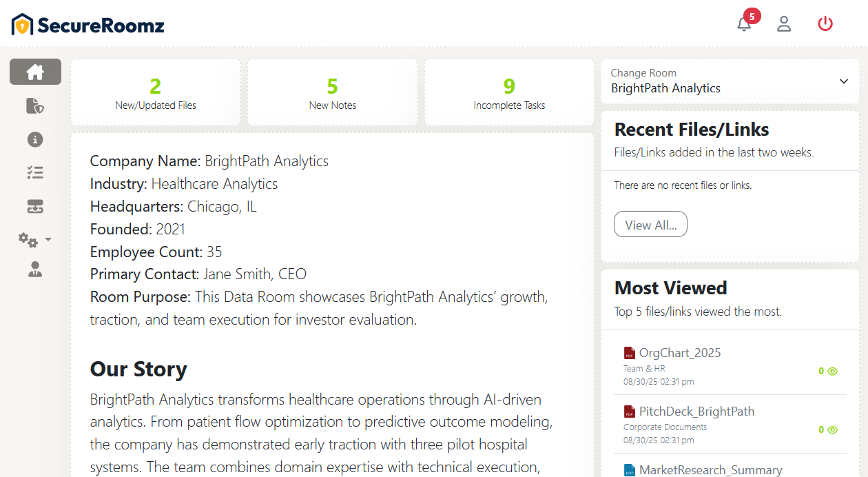
Task: Click the Change Room chevron arrow
Action: click(844, 81)
